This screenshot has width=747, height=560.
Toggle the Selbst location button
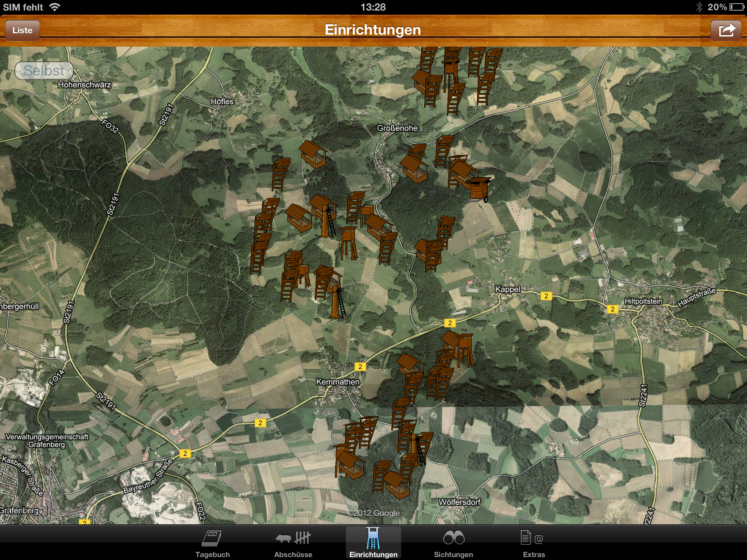[x=44, y=70]
